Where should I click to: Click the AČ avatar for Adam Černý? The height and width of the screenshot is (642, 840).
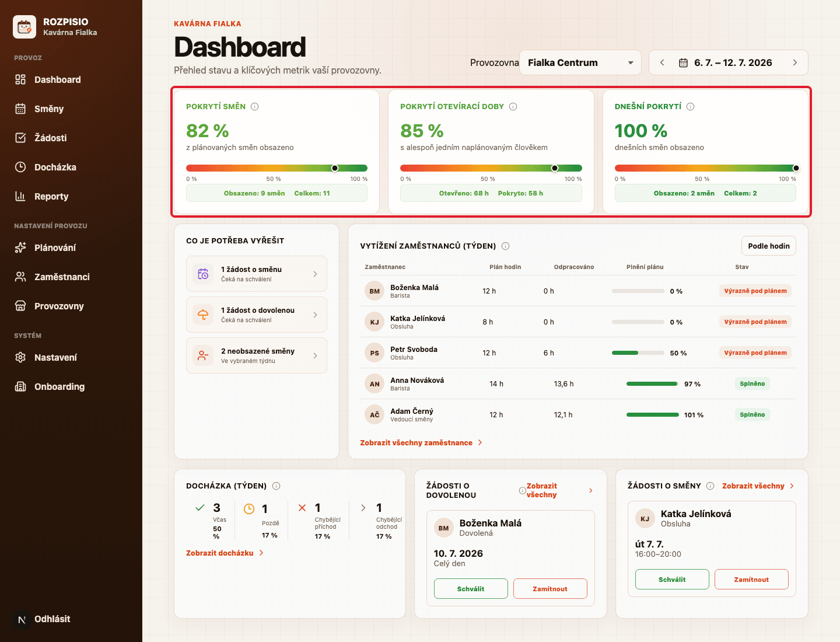(x=374, y=414)
